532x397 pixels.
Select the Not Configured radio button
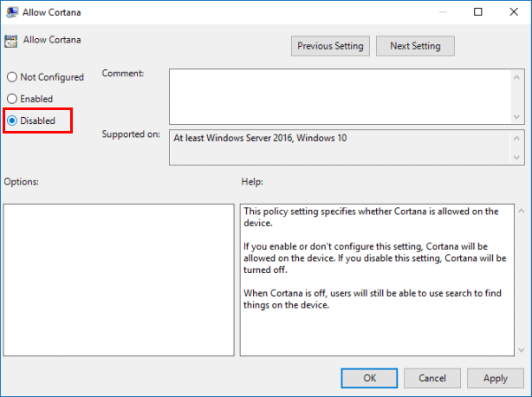(x=45, y=77)
